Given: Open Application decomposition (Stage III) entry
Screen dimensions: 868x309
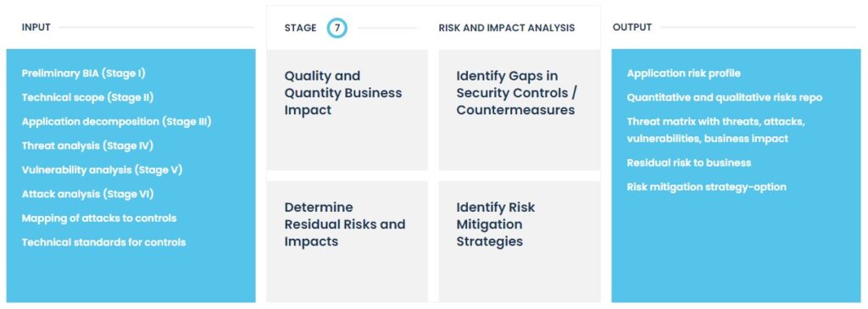Looking at the screenshot, I should click(116, 122).
